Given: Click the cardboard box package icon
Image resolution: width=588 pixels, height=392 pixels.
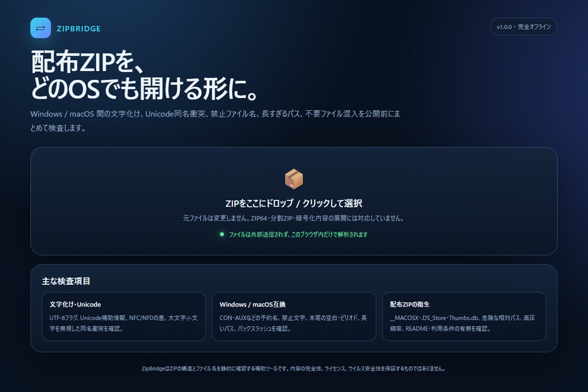Looking at the screenshot, I should pos(294,178).
